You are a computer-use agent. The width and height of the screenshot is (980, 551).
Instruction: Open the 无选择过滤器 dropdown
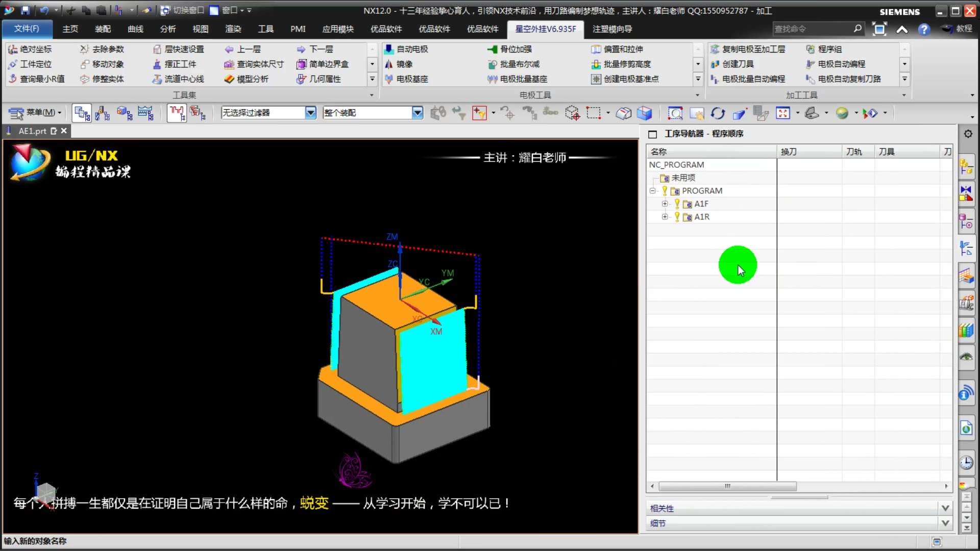pos(310,113)
